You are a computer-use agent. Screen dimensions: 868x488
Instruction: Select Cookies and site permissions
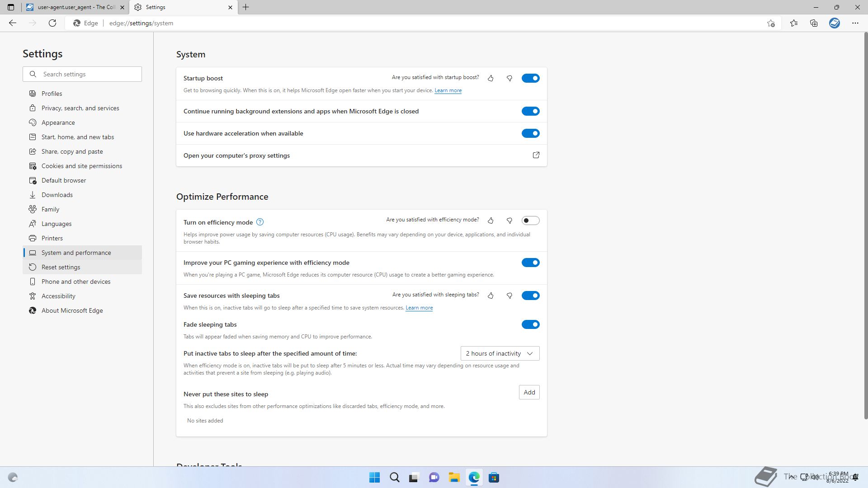82,166
